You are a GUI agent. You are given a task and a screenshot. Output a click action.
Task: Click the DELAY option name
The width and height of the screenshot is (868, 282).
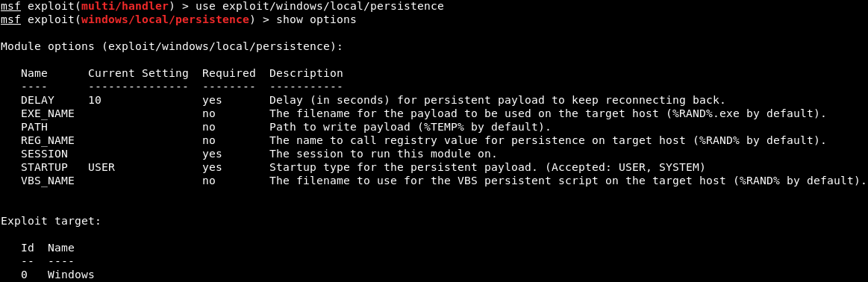pyautogui.click(x=37, y=100)
